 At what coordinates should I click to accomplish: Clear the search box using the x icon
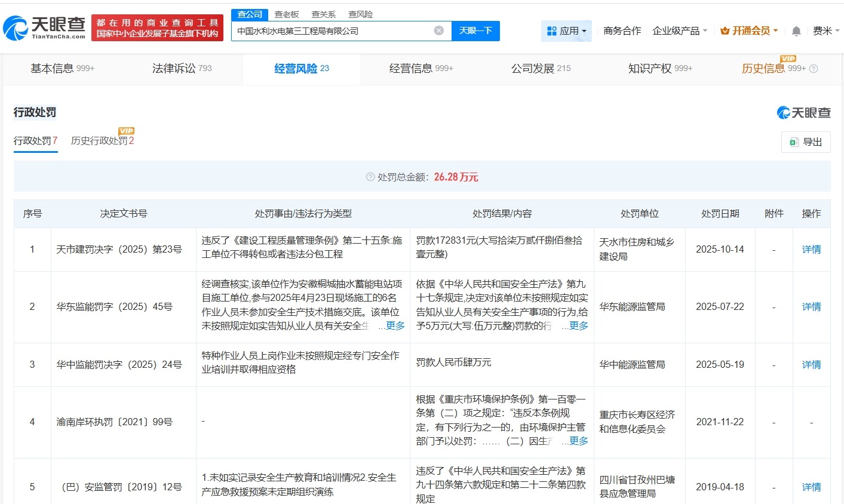(439, 30)
